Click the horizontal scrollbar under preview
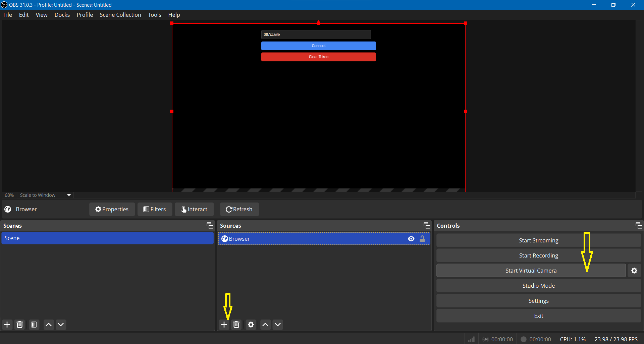Viewport: 644px width, 344px height. point(354,195)
